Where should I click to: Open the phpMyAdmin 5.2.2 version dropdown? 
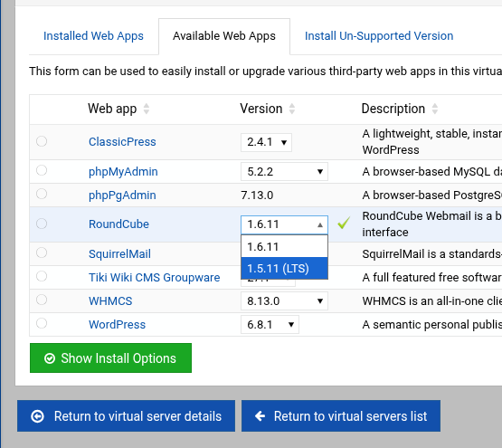[284, 172]
